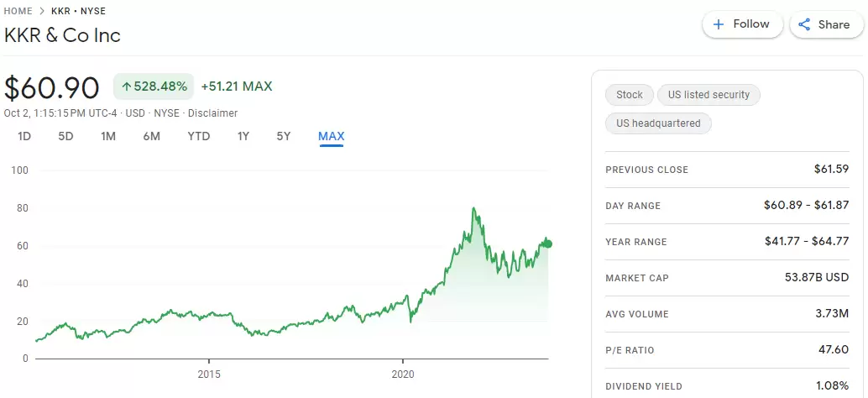The image size is (868, 398).
Task: Go to the HOME breadcrumb link
Action: [18, 11]
